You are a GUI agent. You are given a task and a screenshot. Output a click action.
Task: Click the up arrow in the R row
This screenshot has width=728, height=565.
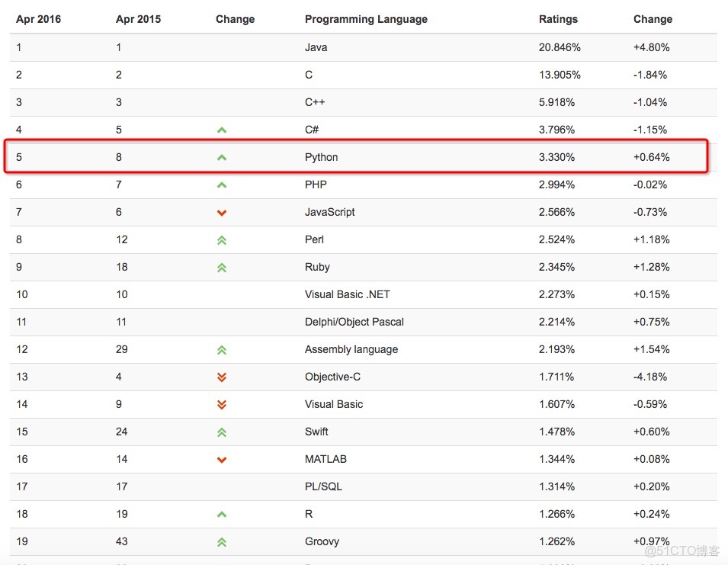(222, 515)
